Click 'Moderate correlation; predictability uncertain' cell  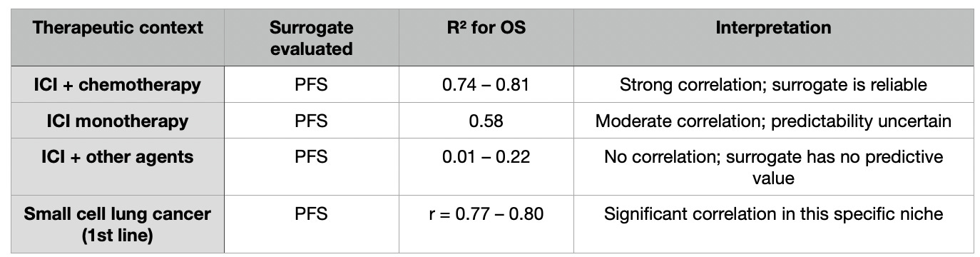coord(772,121)
